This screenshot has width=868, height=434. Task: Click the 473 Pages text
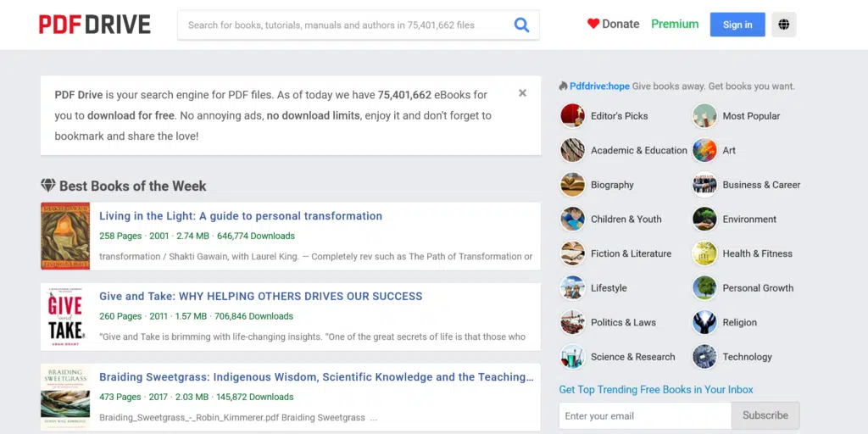tap(120, 397)
